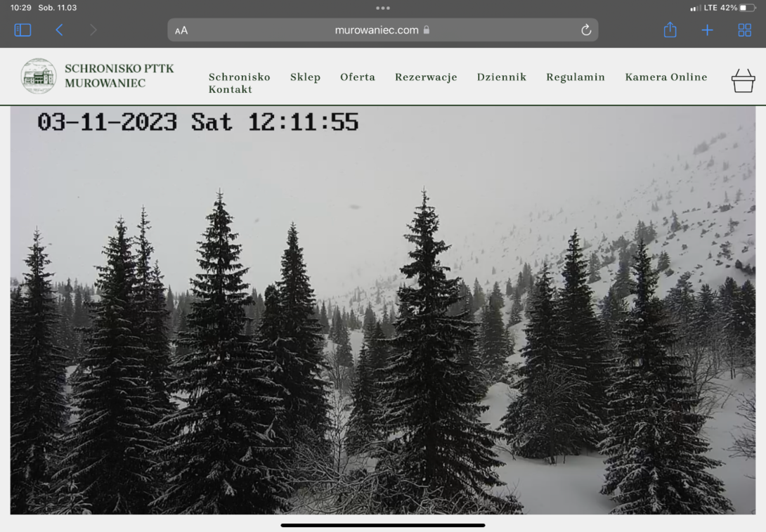Open the Kontakt menu item
The height and width of the screenshot is (532, 766).
[x=230, y=89]
